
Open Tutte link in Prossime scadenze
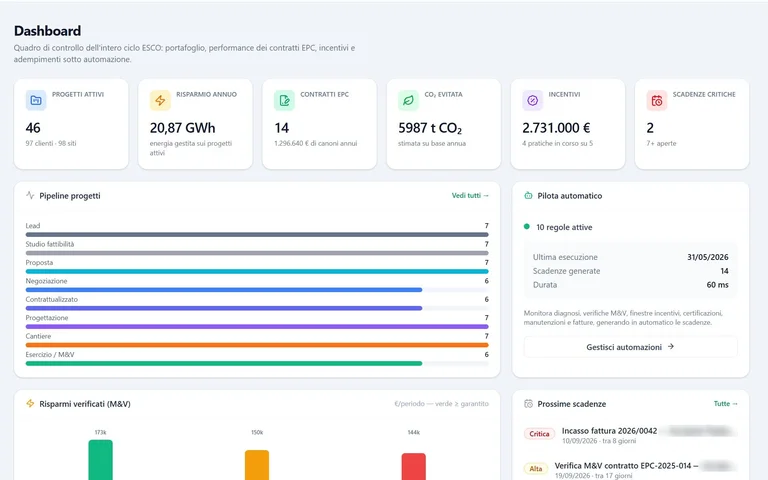point(725,404)
